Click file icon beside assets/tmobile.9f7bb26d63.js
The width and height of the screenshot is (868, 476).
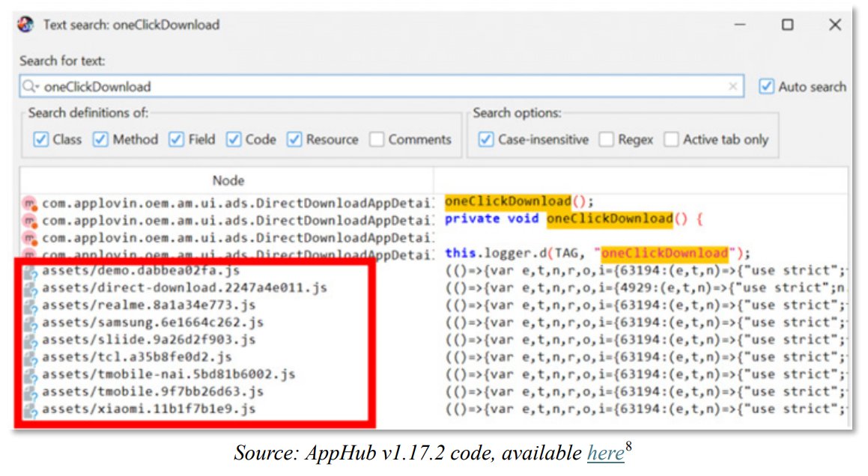(x=30, y=392)
